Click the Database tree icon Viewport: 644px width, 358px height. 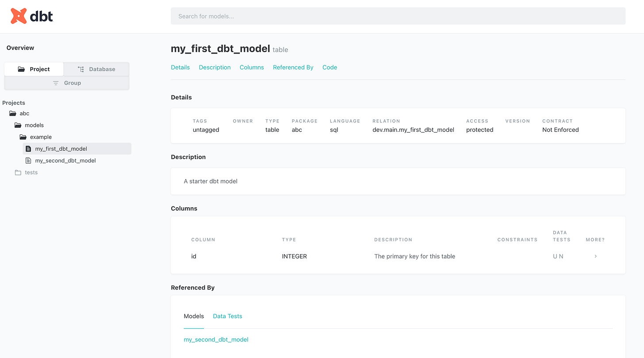pyautogui.click(x=80, y=69)
